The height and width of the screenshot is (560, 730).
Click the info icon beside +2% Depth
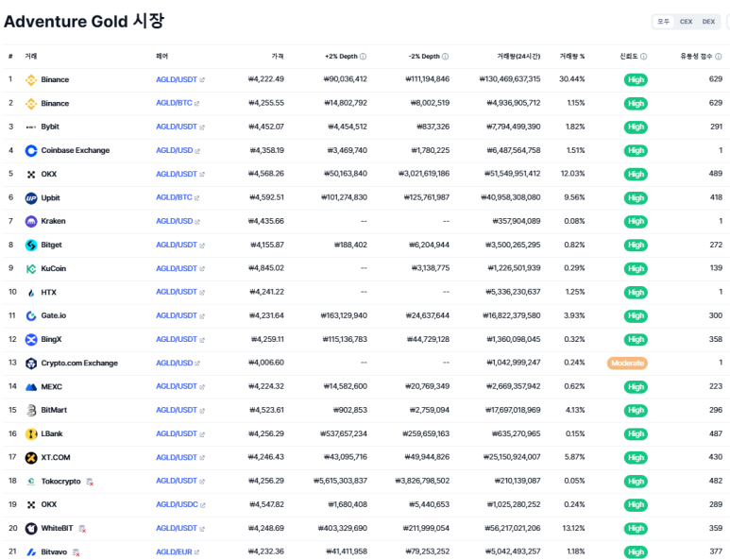364,57
